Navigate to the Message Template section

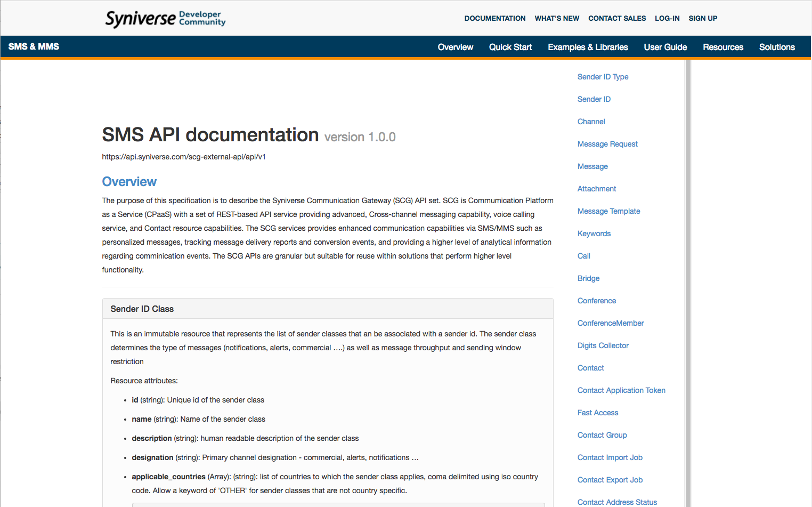click(x=608, y=211)
